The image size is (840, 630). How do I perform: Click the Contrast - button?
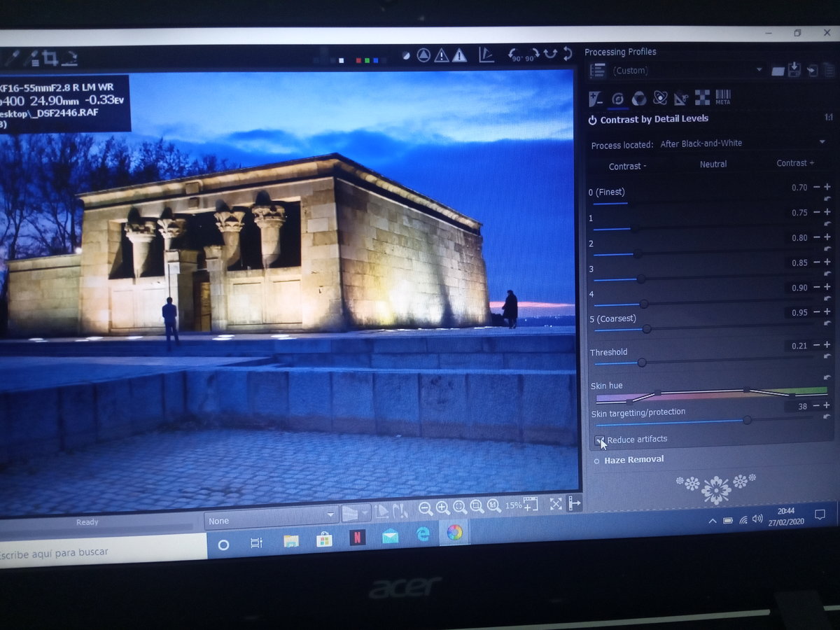pos(627,166)
